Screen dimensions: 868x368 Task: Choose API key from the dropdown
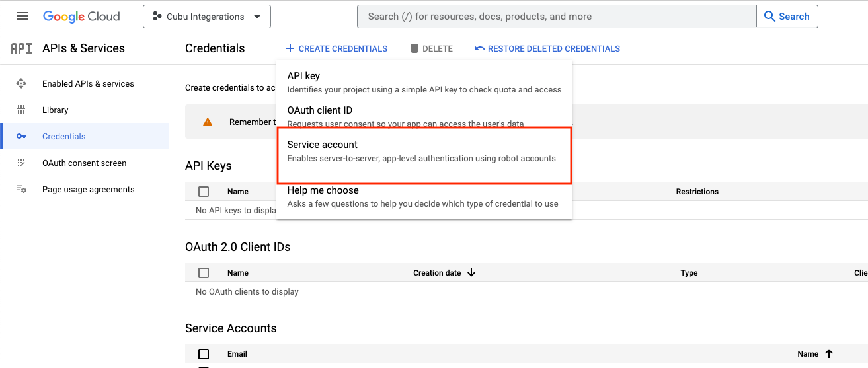point(424,83)
